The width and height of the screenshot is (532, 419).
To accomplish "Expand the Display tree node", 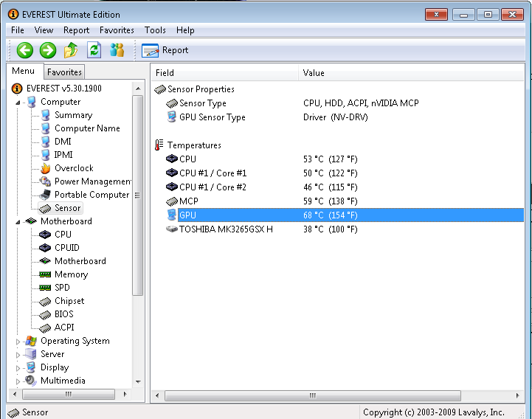I will click(18, 368).
